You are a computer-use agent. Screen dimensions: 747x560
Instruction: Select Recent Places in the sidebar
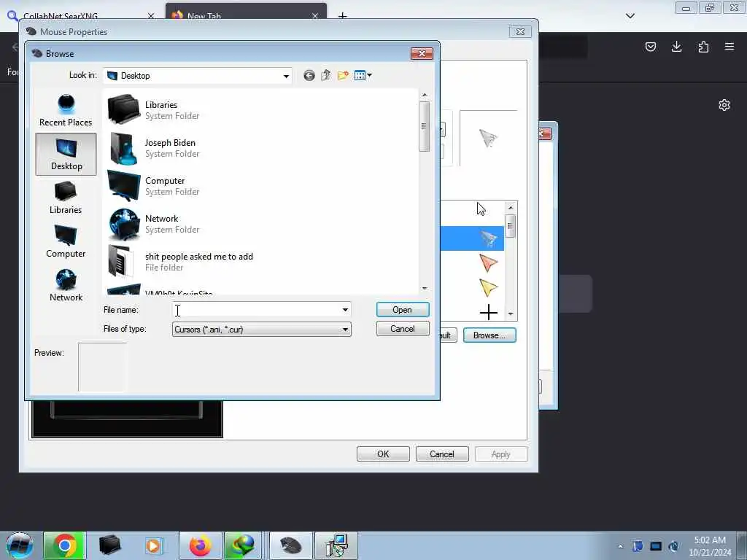(x=66, y=111)
